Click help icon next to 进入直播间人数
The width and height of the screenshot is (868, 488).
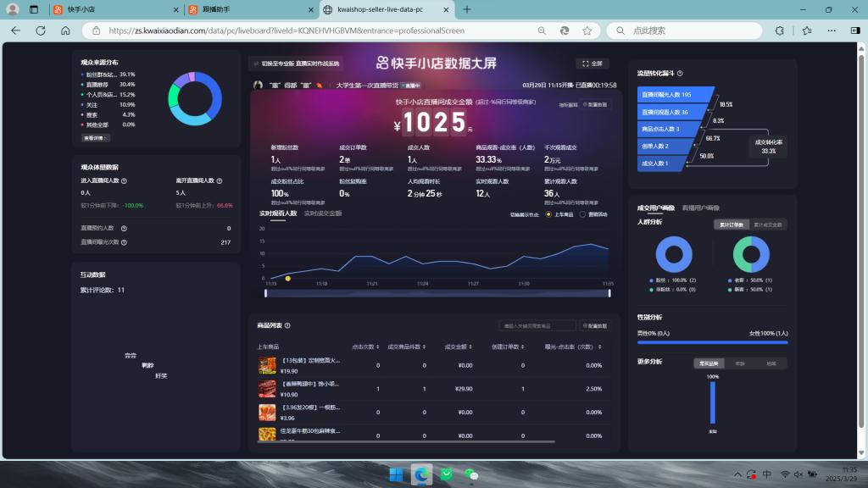coord(125,180)
